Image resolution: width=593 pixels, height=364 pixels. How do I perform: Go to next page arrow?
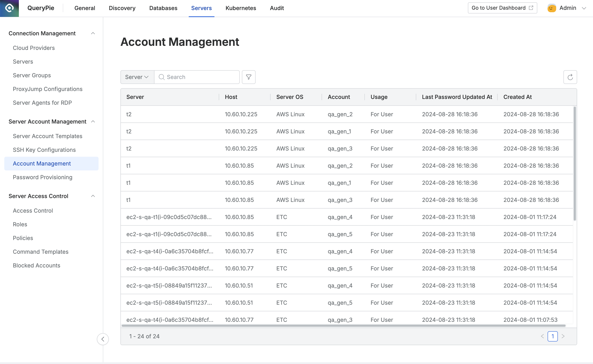(563, 336)
